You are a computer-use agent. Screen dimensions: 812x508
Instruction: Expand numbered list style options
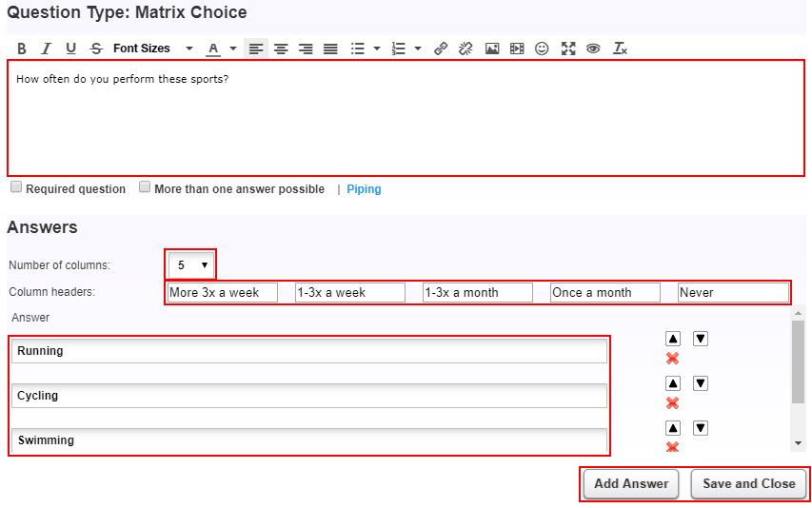point(418,49)
